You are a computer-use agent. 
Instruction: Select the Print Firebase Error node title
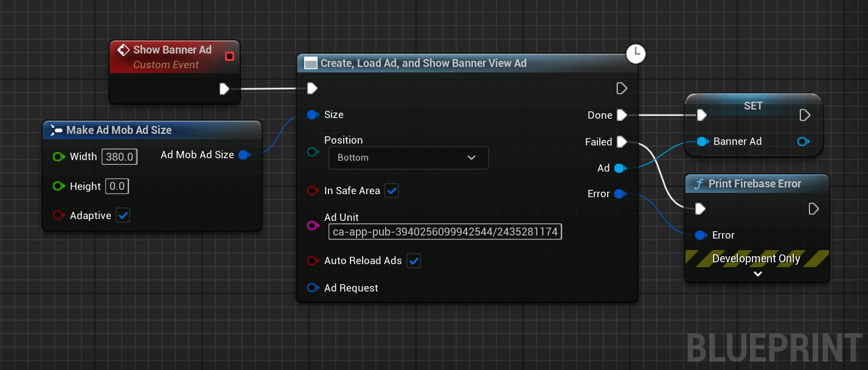(755, 184)
